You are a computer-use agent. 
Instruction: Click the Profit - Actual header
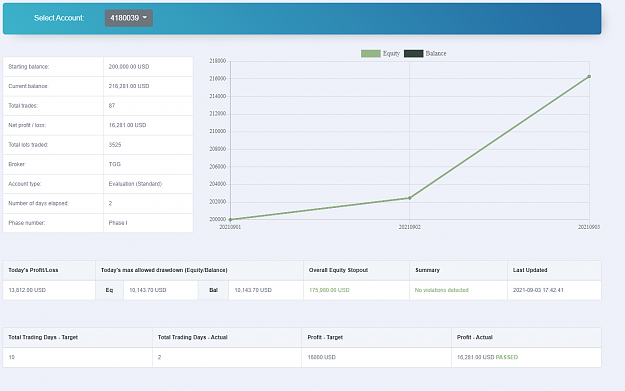475,337
